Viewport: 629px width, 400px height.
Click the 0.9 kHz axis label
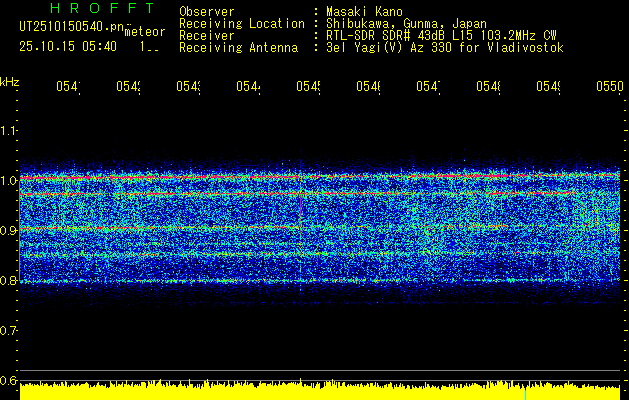pos(8,231)
